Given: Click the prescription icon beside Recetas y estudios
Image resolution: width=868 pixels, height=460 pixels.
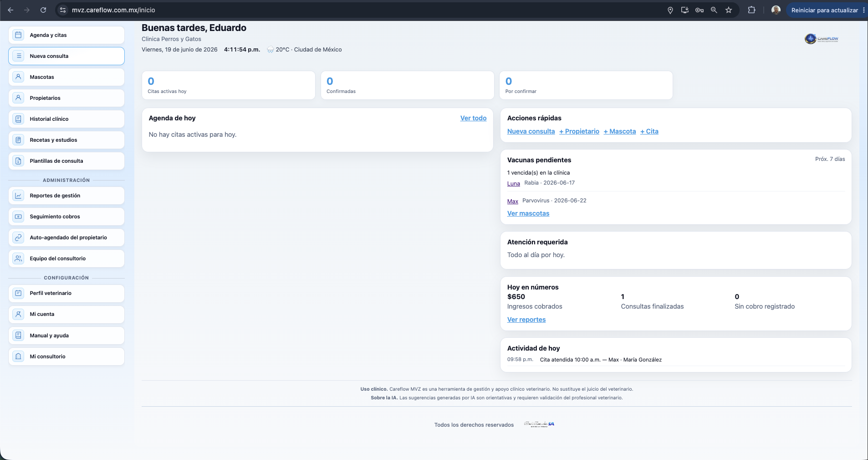Looking at the screenshot, I should click(18, 140).
